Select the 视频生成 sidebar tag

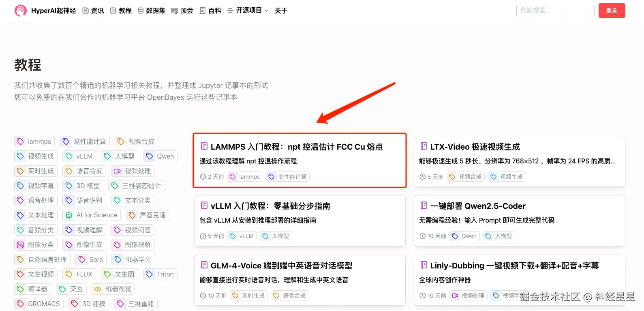pyautogui.click(x=36, y=156)
